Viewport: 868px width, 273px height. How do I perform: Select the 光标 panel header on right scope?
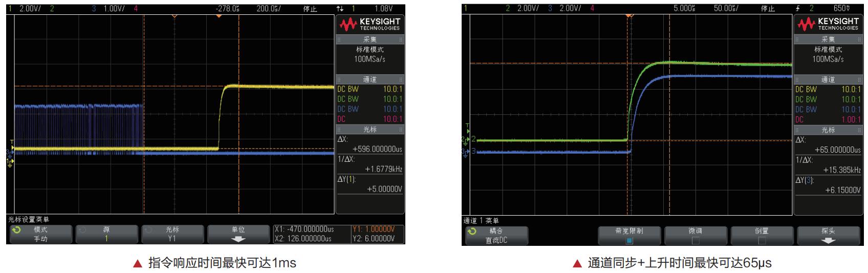coord(827,130)
